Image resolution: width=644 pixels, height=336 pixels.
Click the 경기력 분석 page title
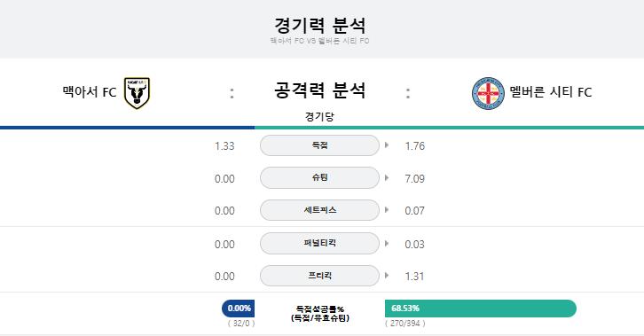pyautogui.click(x=319, y=25)
